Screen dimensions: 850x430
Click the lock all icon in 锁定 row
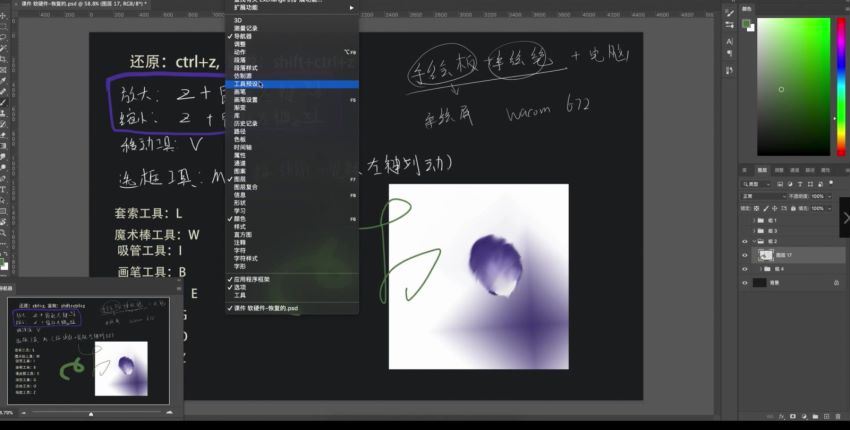pos(793,209)
